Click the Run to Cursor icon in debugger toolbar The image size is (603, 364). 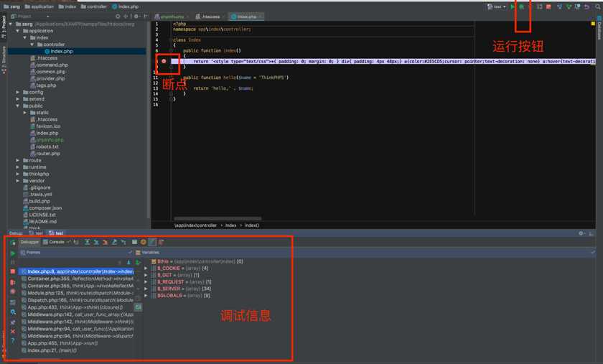point(123,242)
